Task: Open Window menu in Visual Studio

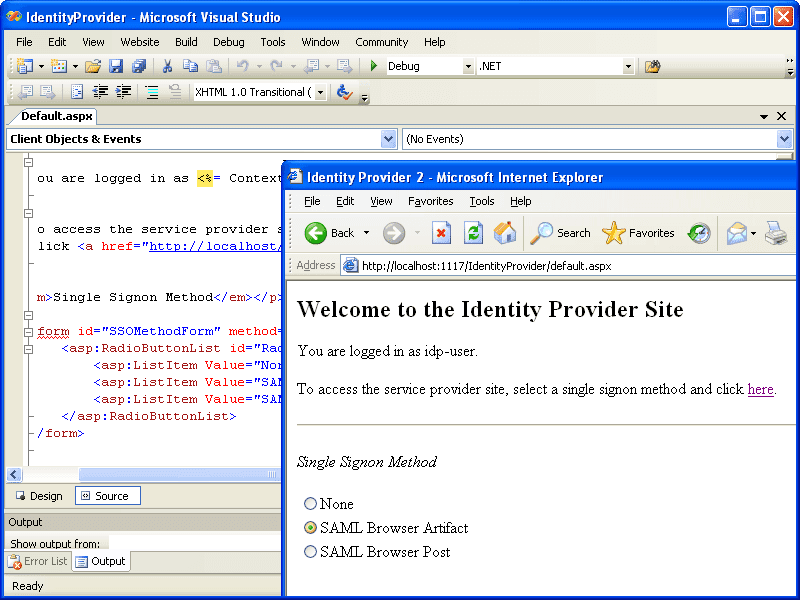Action: click(320, 42)
